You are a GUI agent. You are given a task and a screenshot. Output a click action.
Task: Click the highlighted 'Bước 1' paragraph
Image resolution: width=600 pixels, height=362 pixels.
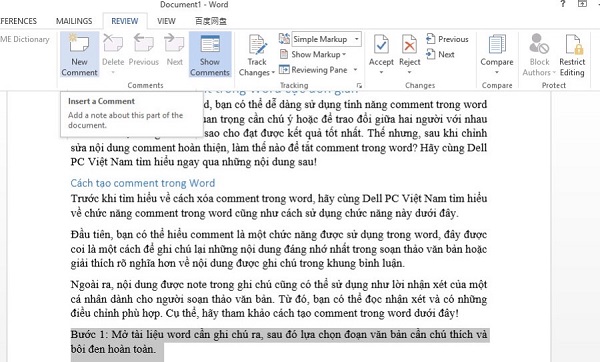pyautogui.click(x=279, y=342)
